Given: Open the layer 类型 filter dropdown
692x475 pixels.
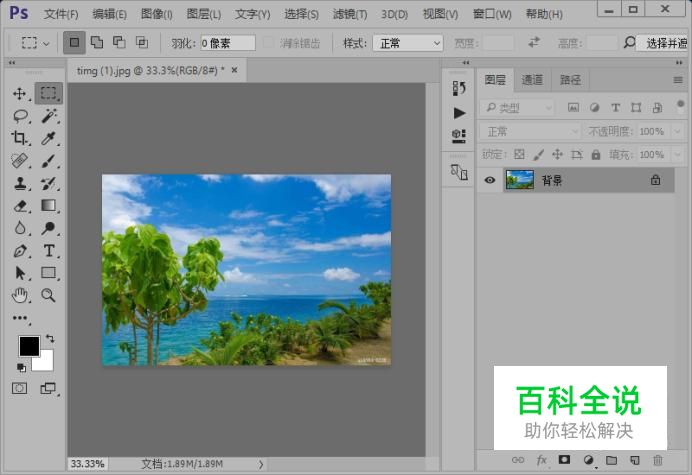Looking at the screenshot, I should [517, 107].
